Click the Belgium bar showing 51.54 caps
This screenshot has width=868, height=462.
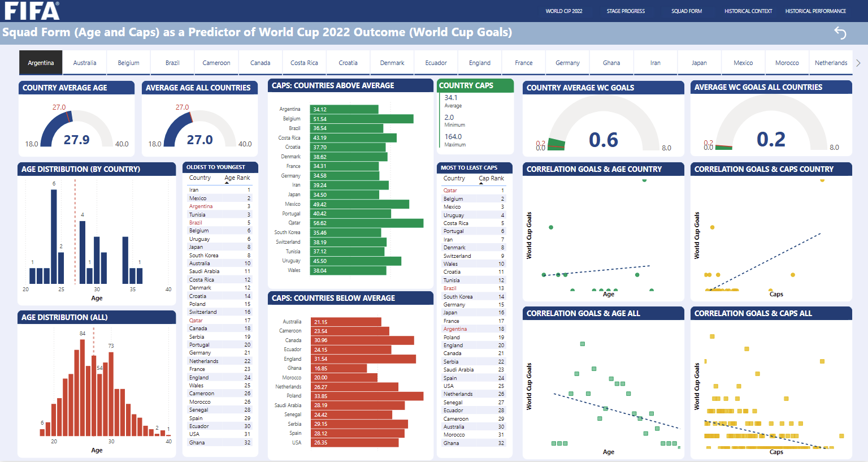[x=362, y=119]
